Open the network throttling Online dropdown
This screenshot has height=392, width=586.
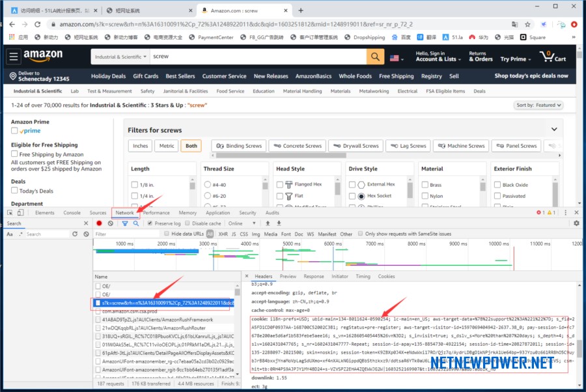[x=242, y=223]
